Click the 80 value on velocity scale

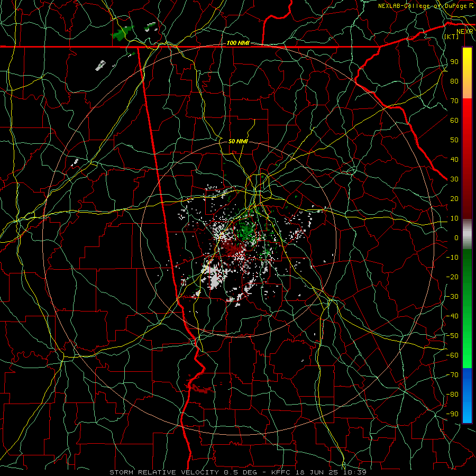pyautogui.click(x=454, y=81)
